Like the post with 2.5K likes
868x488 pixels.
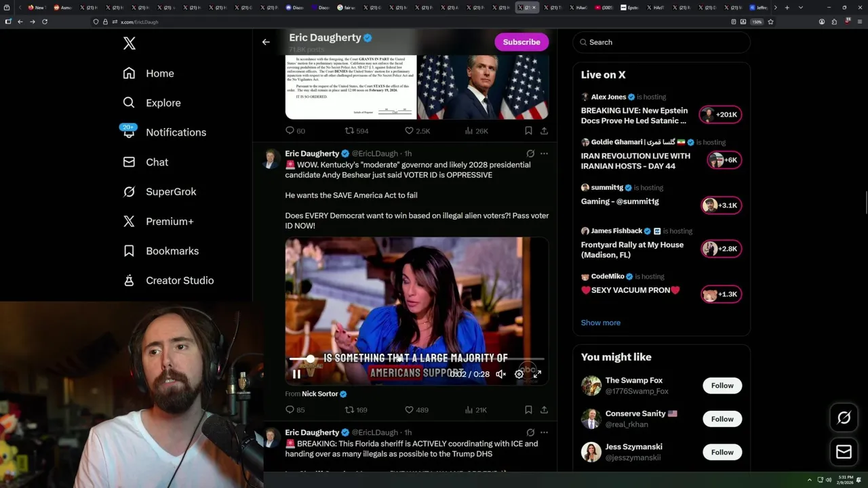417,131
